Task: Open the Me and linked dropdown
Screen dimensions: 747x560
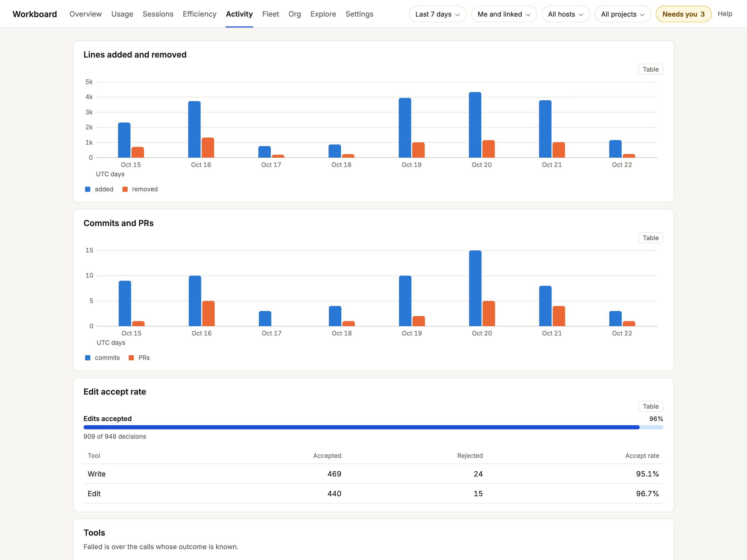Action: (x=504, y=14)
